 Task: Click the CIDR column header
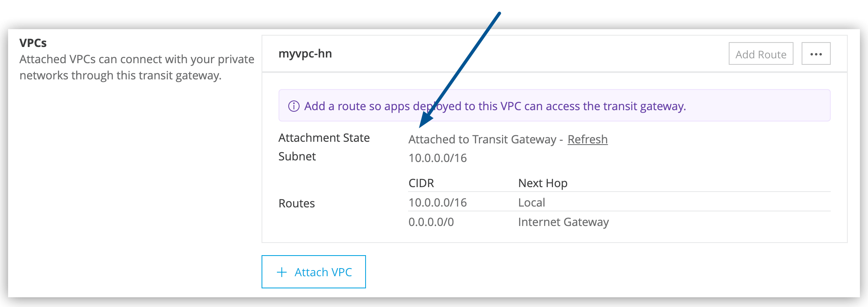click(x=421, y=183)
